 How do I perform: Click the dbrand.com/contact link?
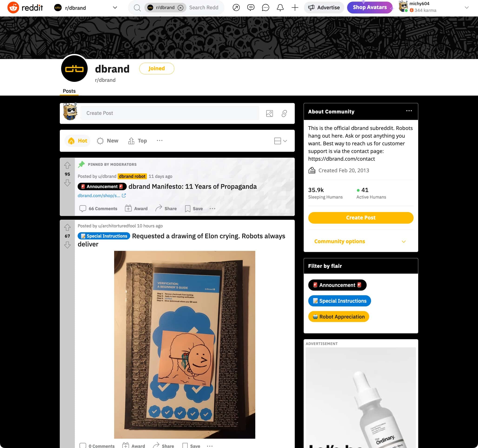(342, 159)
